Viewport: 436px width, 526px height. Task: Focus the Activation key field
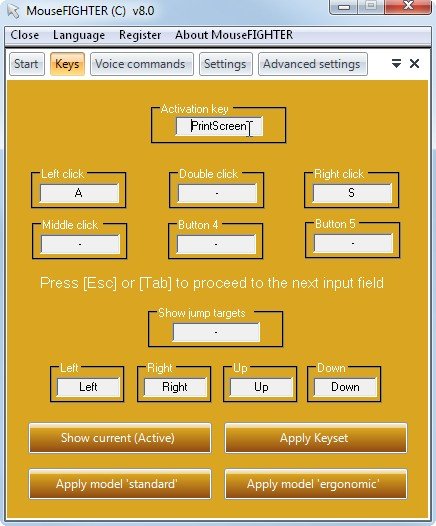coord(219,126)
